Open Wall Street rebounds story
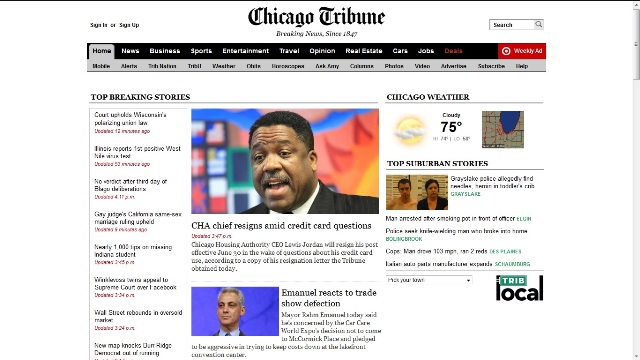Viewport: 640px width, 360px height. pos(138,316)
